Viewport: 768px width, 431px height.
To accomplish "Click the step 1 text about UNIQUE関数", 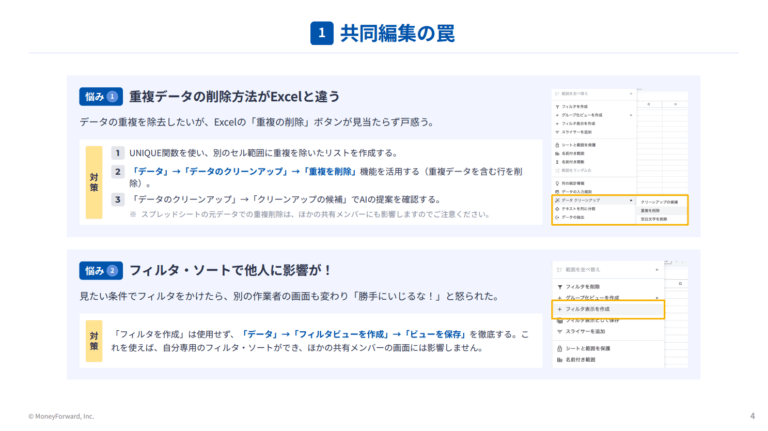I will tap(263, 153).
